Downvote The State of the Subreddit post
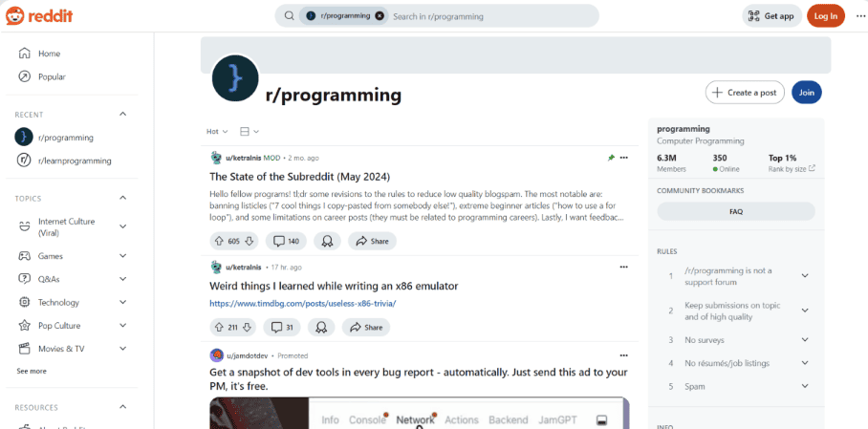The image size is (868, 429). click(249, 241)
